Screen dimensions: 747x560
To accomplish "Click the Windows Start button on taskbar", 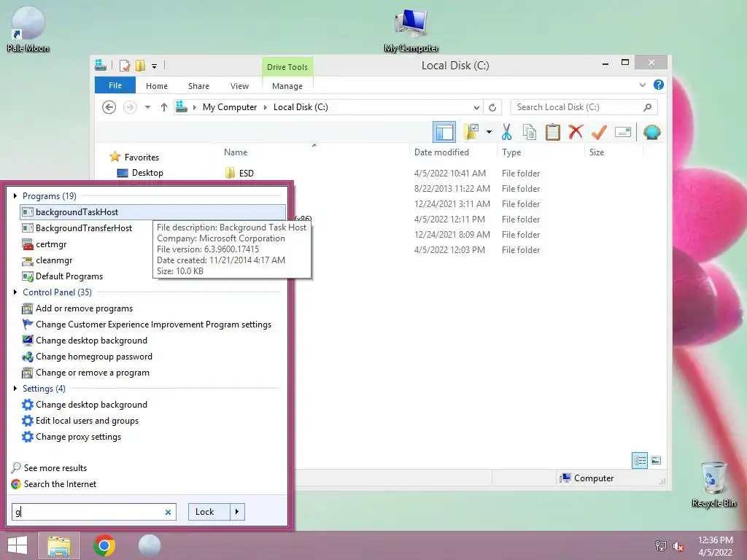I will point(18,545).
